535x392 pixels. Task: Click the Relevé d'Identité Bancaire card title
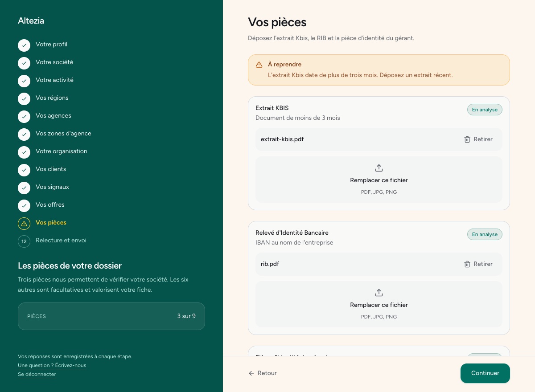[292, 233]
